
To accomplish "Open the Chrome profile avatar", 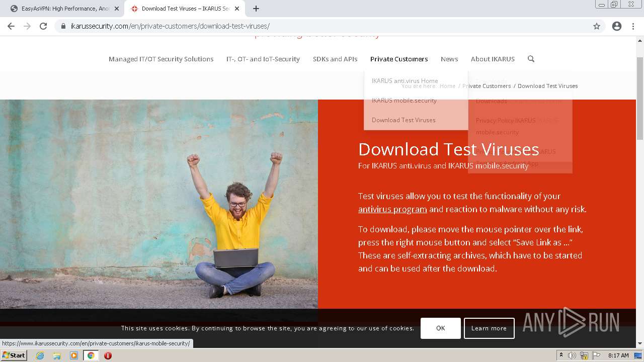I will point(617,26).
